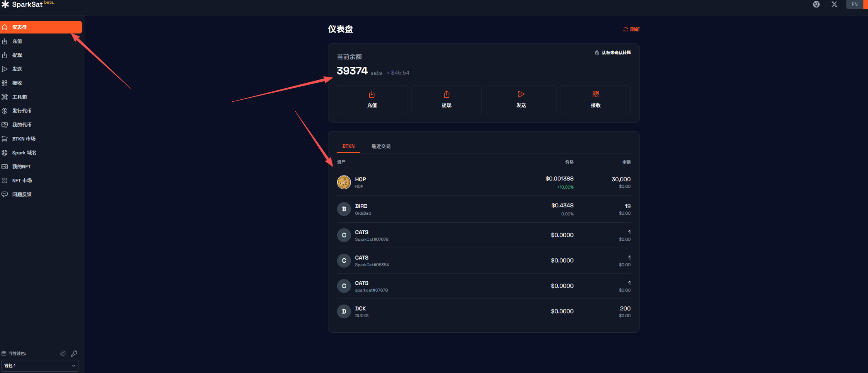This screenshot has width=868, height=373.
Task: Click the 我的NFT image icon
Action: click(4, 167)
